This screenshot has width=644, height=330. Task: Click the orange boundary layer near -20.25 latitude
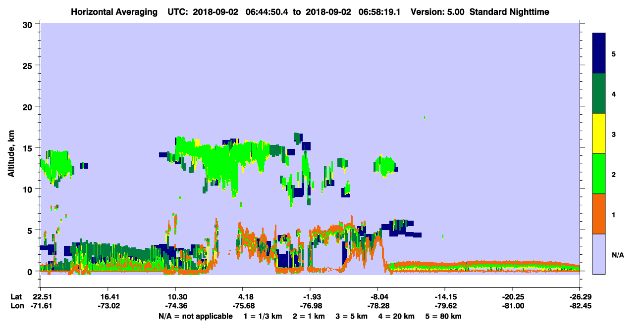click(512, 264)
